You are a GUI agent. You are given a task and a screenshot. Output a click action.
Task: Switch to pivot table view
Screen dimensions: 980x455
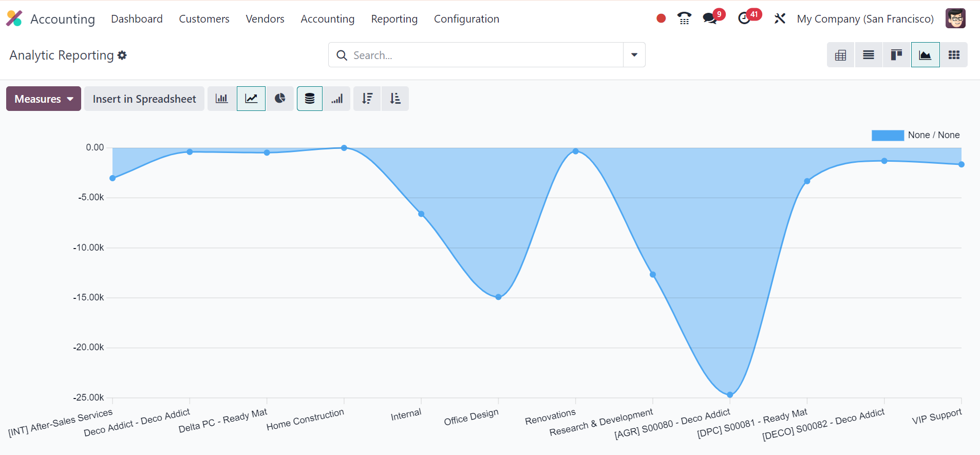[x=841, y=55]
